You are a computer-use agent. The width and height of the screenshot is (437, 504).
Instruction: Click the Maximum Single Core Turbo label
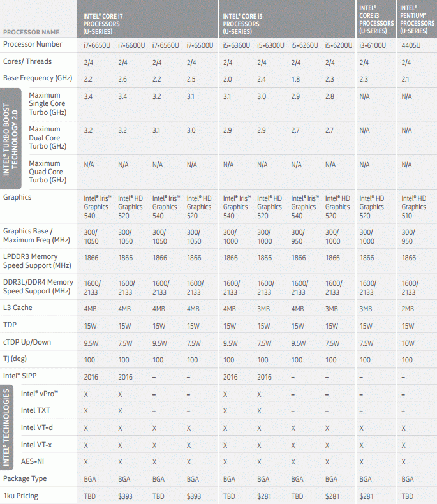[x=48, y=104]
